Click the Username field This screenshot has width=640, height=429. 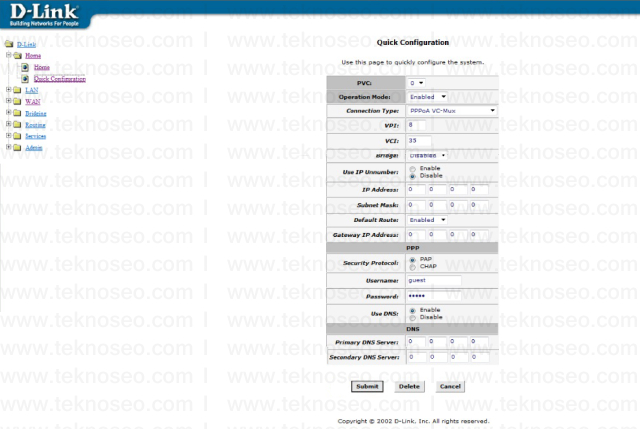(x=434, y=280)
